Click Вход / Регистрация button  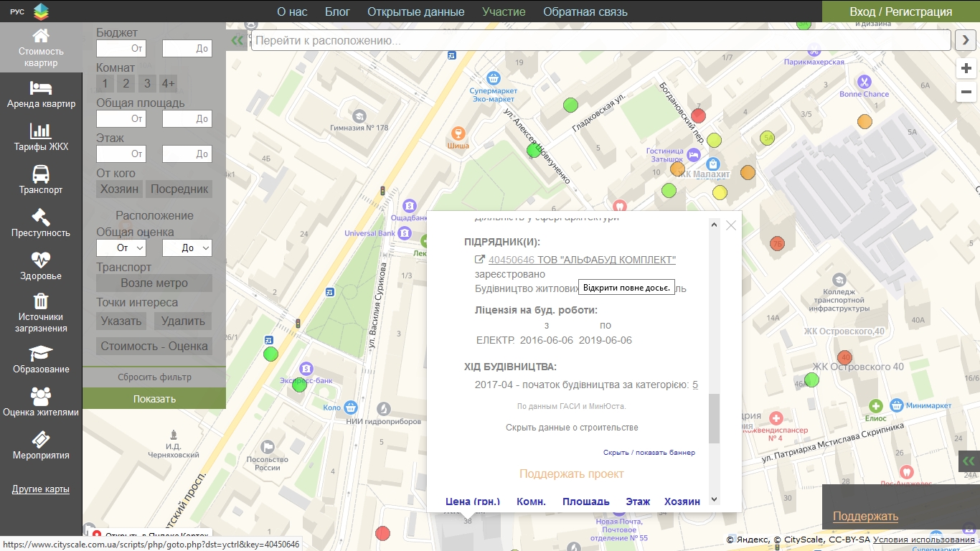901,11
